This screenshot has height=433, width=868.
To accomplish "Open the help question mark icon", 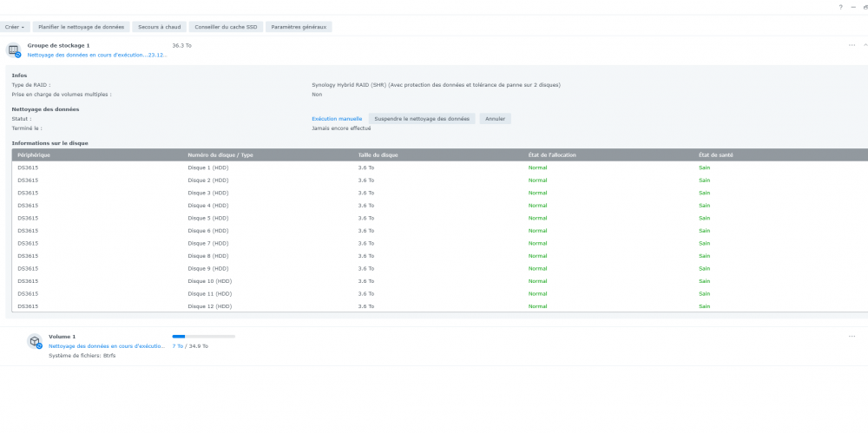I will tap(840, 7).
